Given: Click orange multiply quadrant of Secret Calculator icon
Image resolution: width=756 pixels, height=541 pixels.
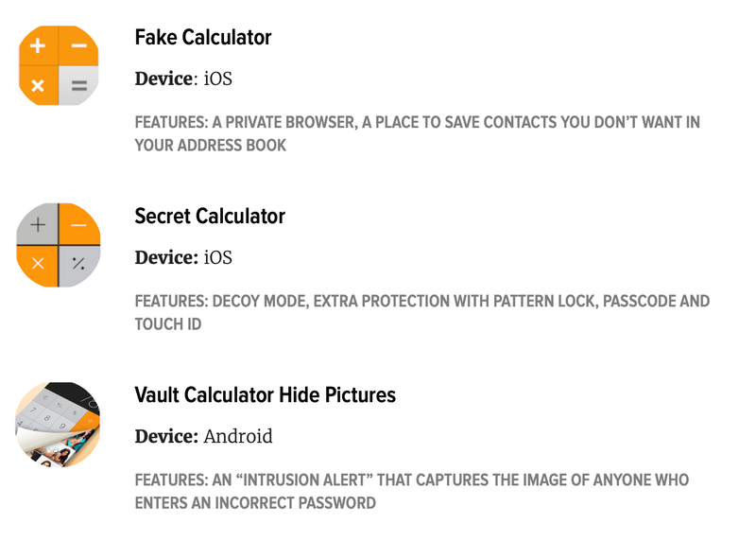Looking at the screenshot, I should coord(37,265).
